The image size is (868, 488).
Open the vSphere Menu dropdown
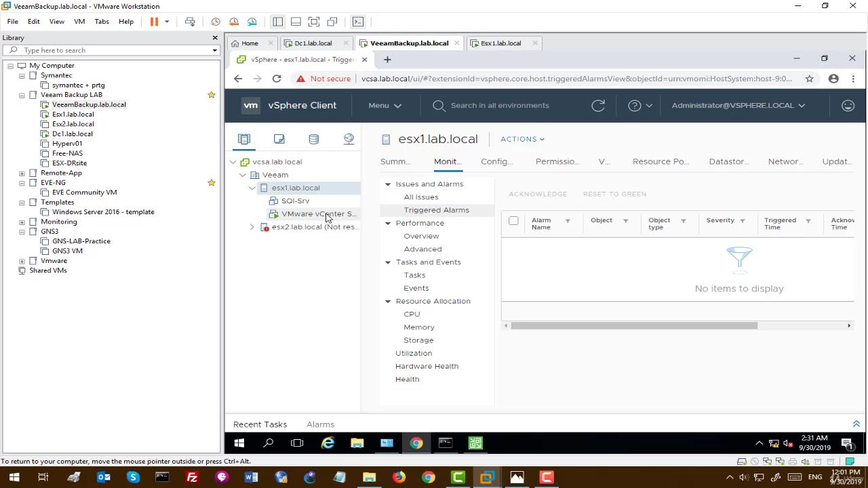(385, 106)
